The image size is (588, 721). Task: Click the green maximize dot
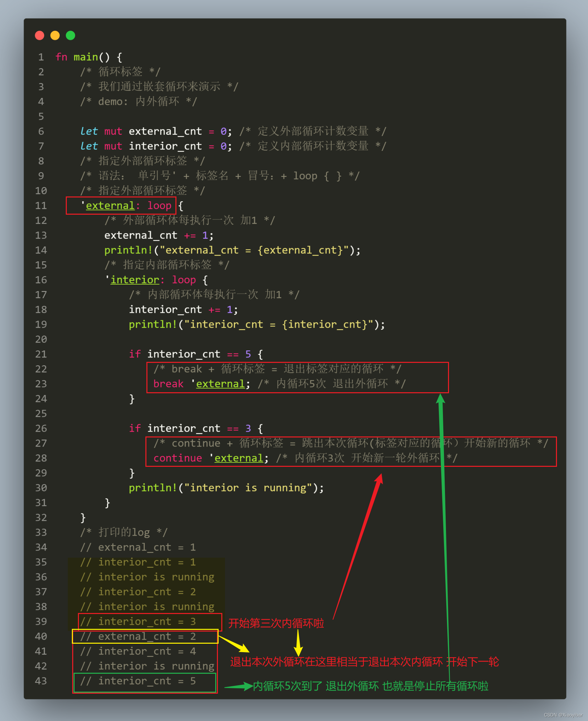[71, 35]
